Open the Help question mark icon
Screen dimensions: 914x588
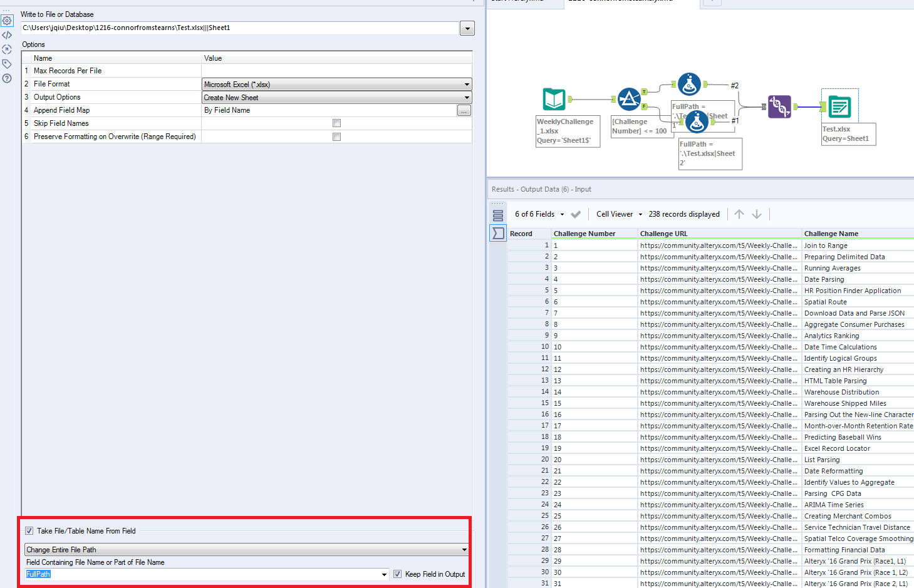7,78
